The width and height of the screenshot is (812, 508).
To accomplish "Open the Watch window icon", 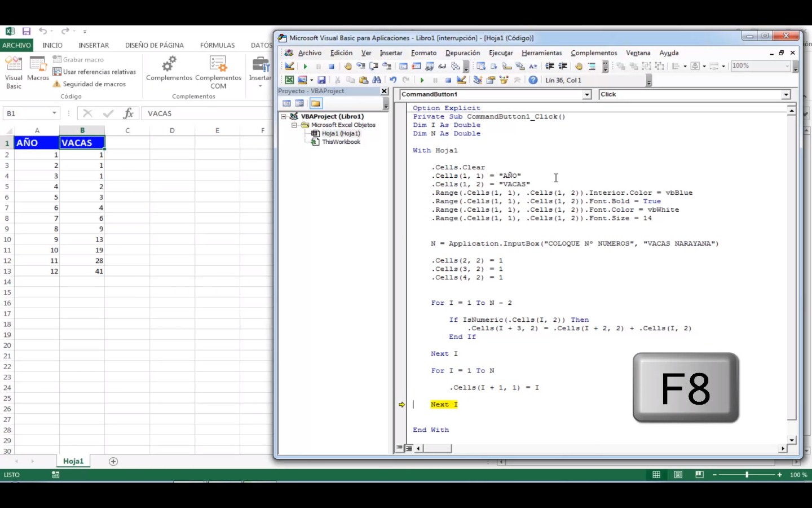I will point(429,66).
